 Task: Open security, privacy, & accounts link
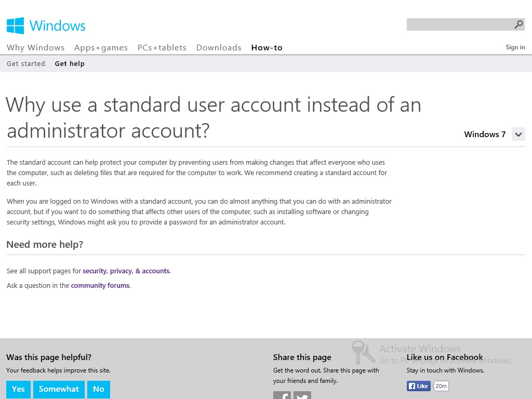(126, 271)
